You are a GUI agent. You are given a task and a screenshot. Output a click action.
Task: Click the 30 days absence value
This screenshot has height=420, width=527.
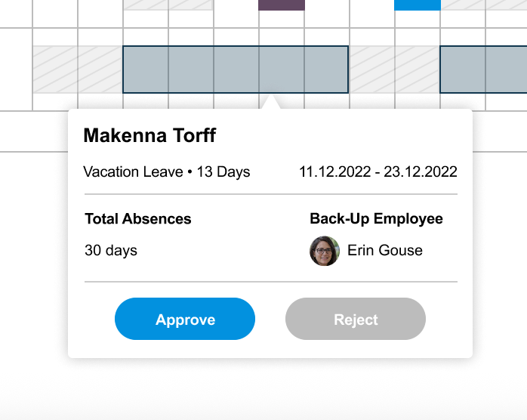coord(111,251)
